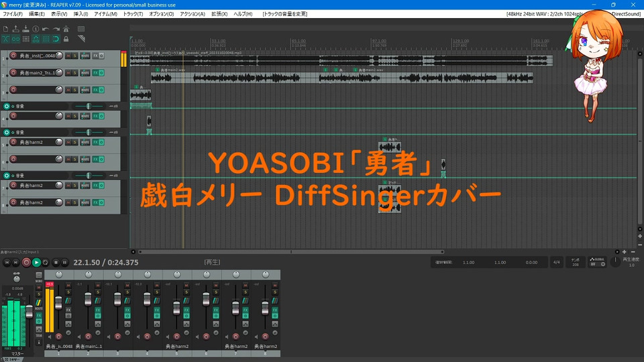Image resolution: width=644 pixels, height=362 pixels.
Task: Click the テンポ 200 tempo field
Action: coord(576,262)
